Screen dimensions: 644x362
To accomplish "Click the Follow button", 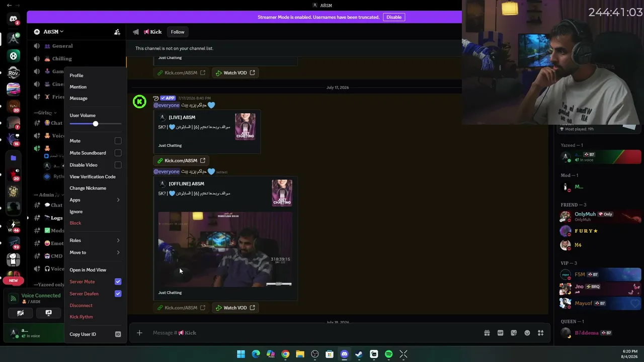I will tap(178, 32).
